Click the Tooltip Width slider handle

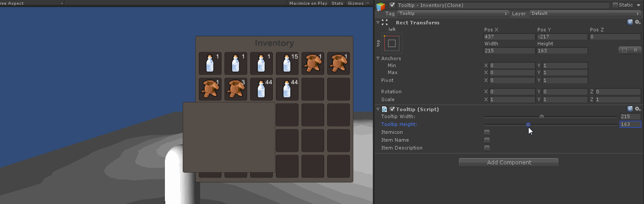pyautogui.click(x=542, y=116)
